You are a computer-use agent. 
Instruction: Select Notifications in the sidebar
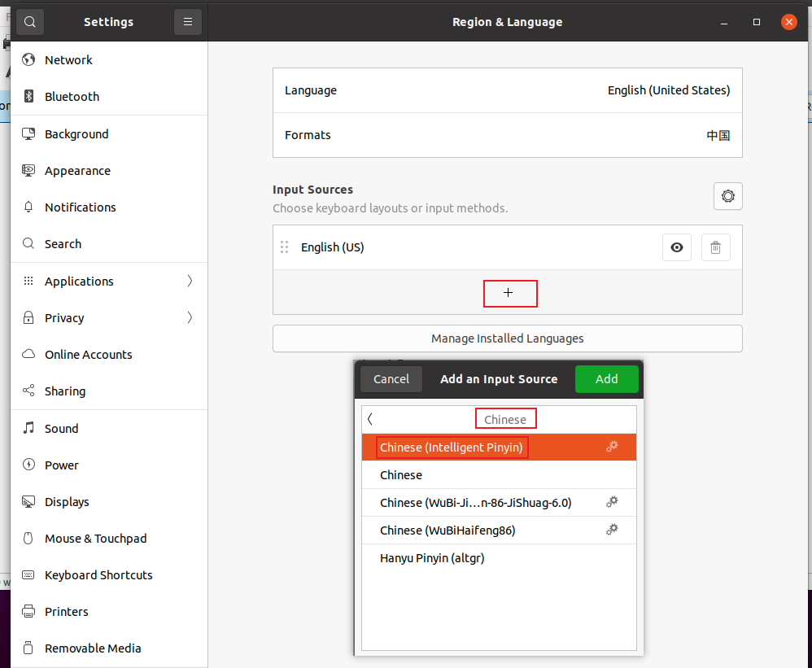tap(80, 207)
